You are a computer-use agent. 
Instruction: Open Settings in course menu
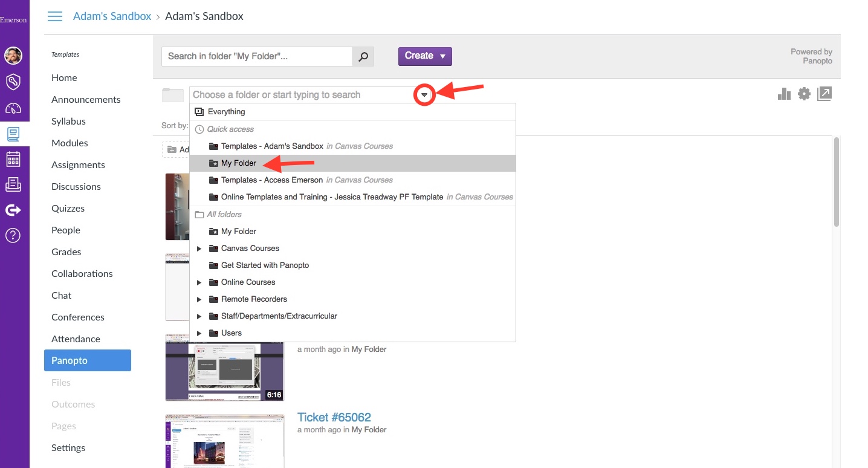tap(68, 448)
